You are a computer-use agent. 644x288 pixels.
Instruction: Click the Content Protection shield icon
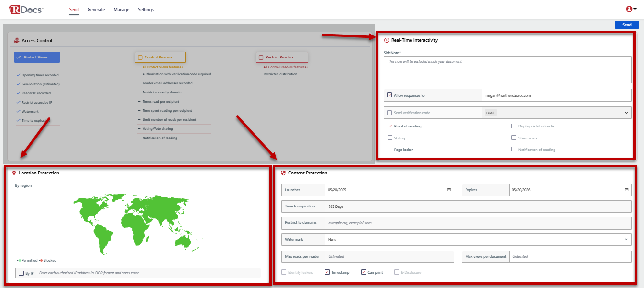283,173
